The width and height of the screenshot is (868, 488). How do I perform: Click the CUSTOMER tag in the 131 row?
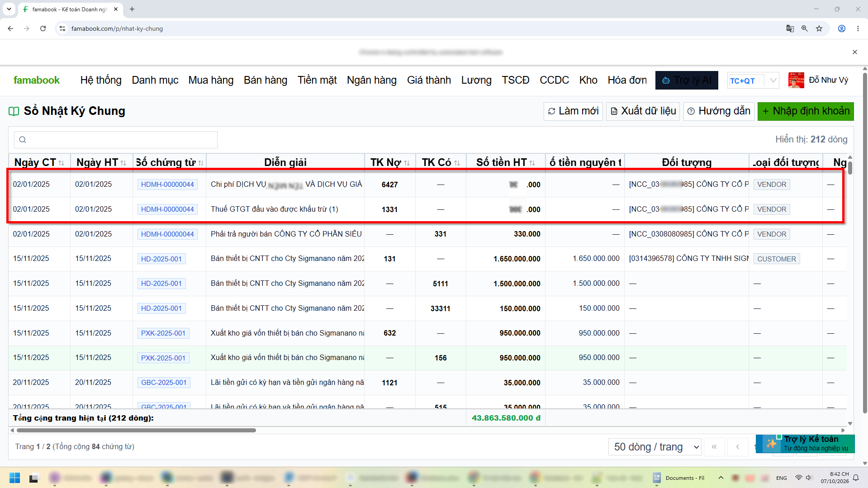point(777,259)
